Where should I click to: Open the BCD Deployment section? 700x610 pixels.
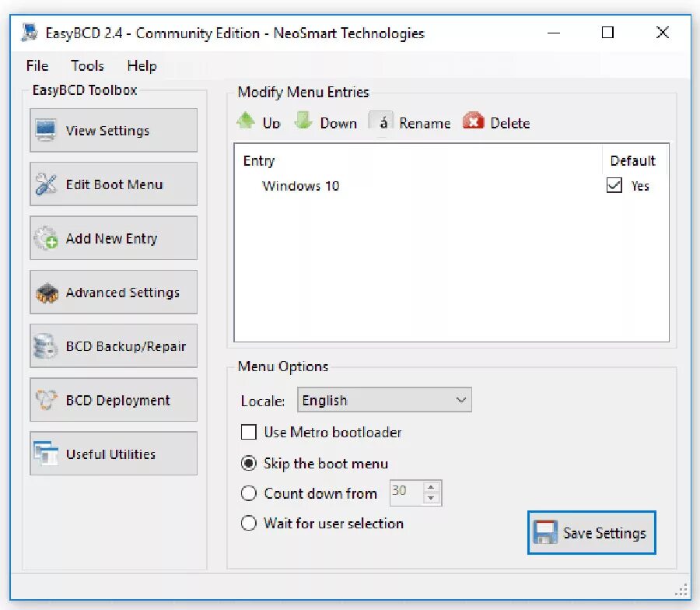(x=114, y=400)
